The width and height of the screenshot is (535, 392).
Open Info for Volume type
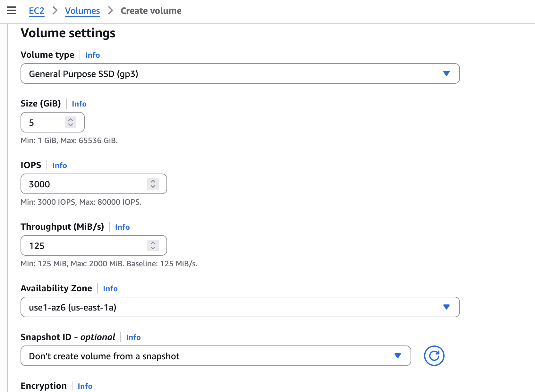(x=92, y=55)
